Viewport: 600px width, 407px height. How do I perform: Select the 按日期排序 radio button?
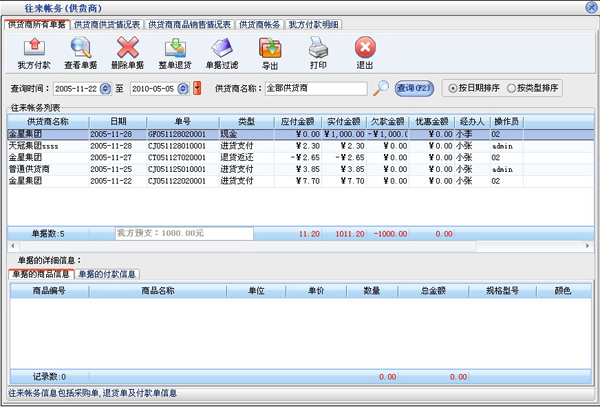click(x=453, y=88)
